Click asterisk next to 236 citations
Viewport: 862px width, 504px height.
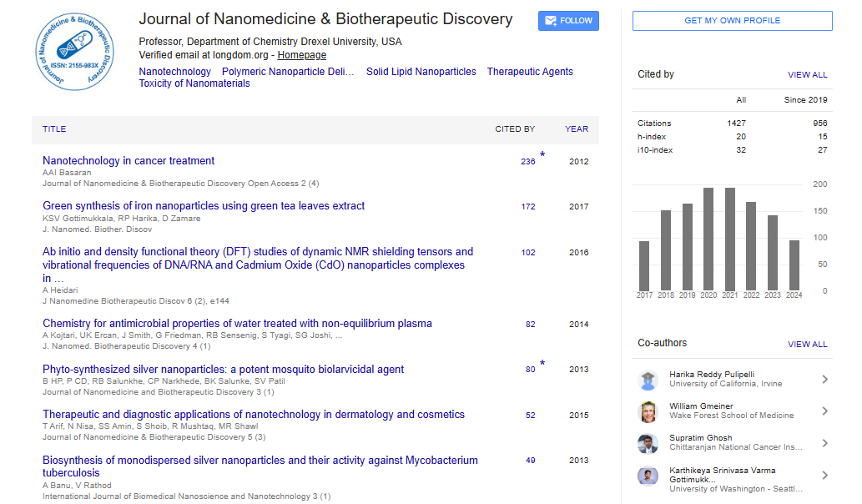coord(542,154)
